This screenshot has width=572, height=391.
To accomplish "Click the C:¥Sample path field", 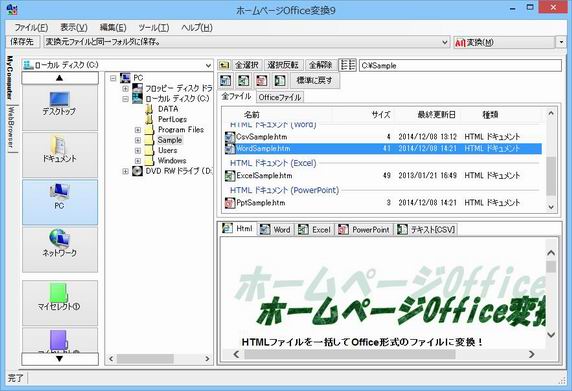I will point(460,66).
